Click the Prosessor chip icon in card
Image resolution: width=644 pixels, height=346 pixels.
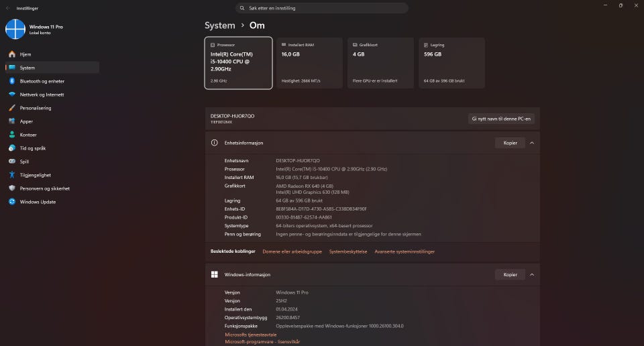pyautogui.click(x=213, y=45)
